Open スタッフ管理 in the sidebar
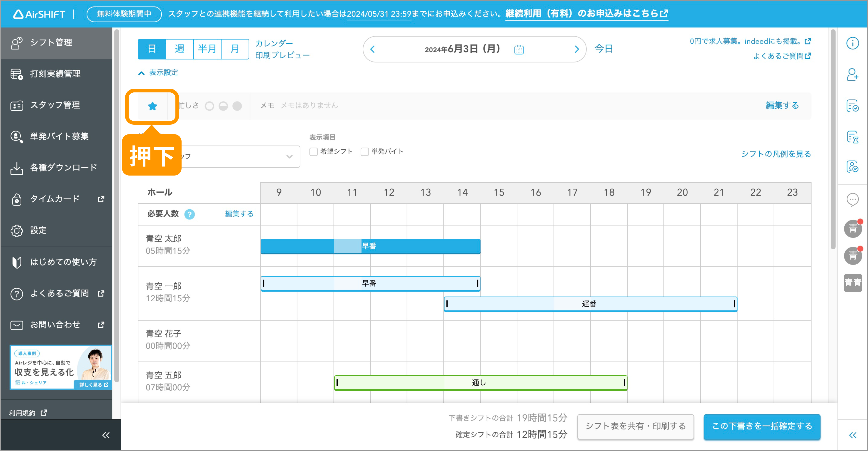 (56, 105)
